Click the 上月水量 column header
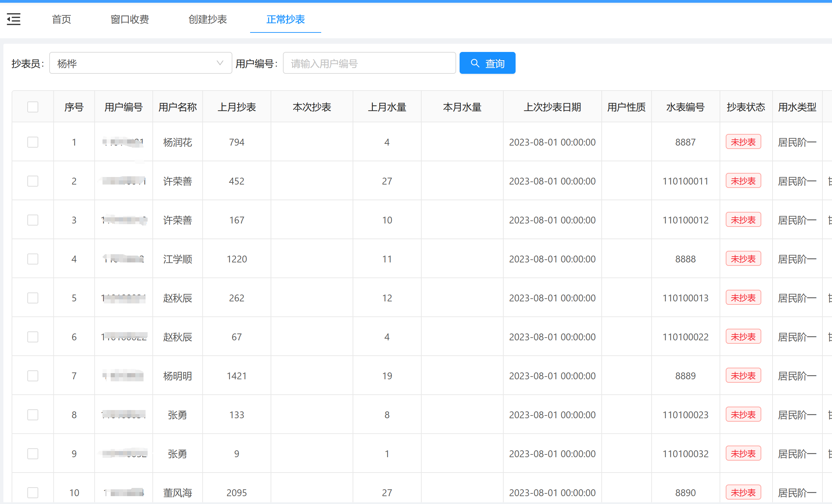Image resolution: width=832 pixels, height=504 pixels. (x=387, y=107)
